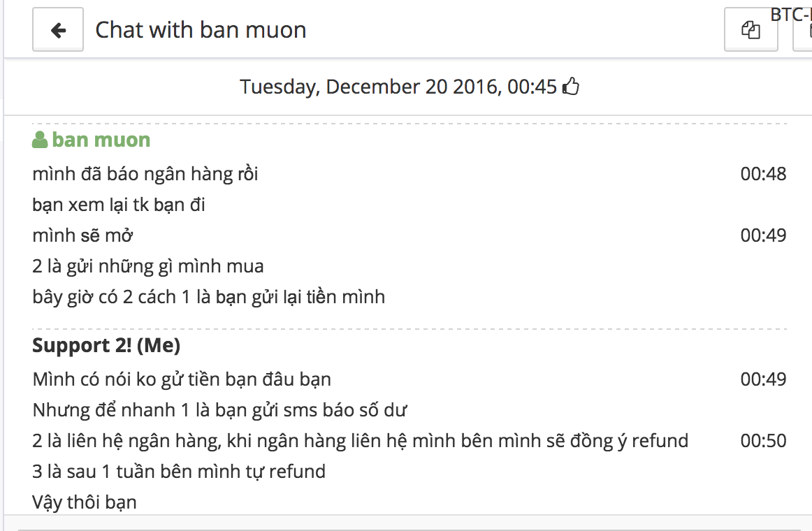The height and width of the screenshot is (531, 812).
Task: Click the green "ban muon" sender name
Action: (x=101, y=140)
